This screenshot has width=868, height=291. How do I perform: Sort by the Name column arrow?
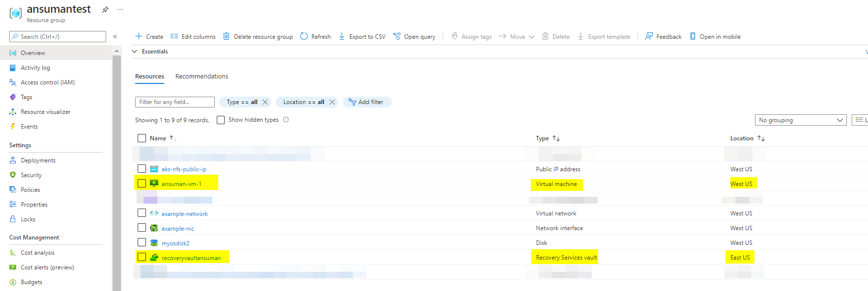tap(173, 138)
